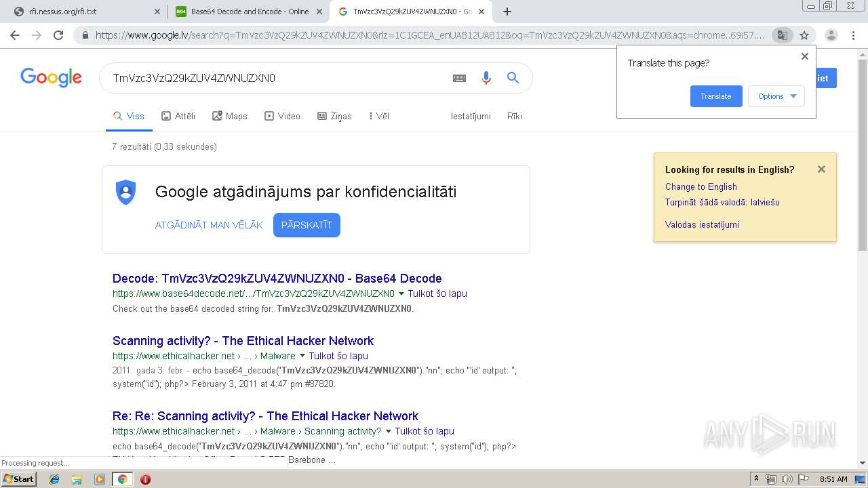Click Turpināt šādā valodā: latviešu link
This screenshot has width=868, height=488.
coord(722,202)
